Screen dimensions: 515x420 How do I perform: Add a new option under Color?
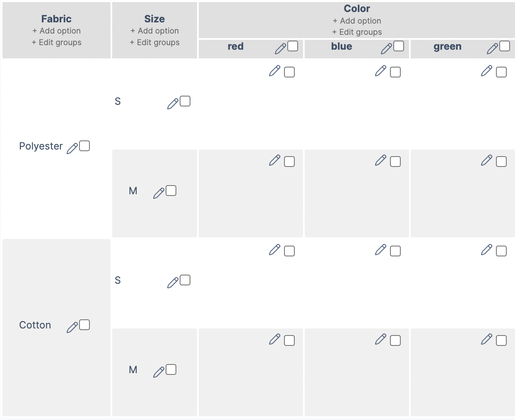coord(357,20)
